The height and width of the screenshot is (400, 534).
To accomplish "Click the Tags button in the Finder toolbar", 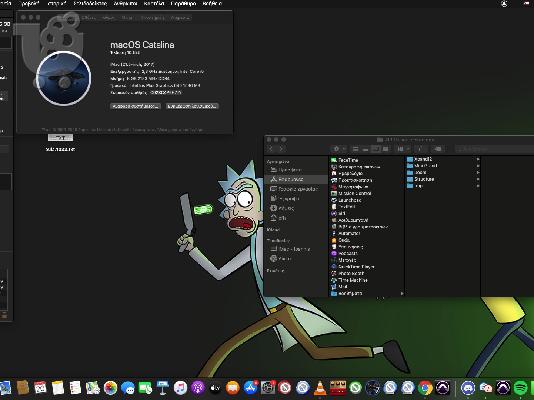I will click(438, 149).
